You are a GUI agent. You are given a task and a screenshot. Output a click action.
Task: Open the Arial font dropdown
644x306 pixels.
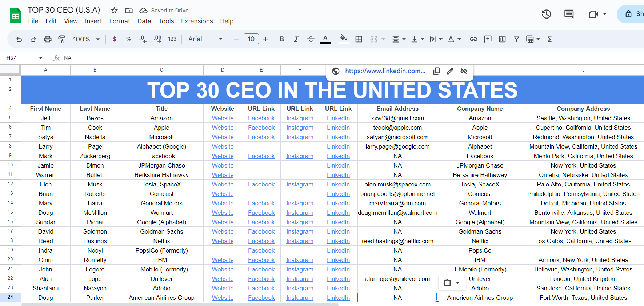[205, 39]
